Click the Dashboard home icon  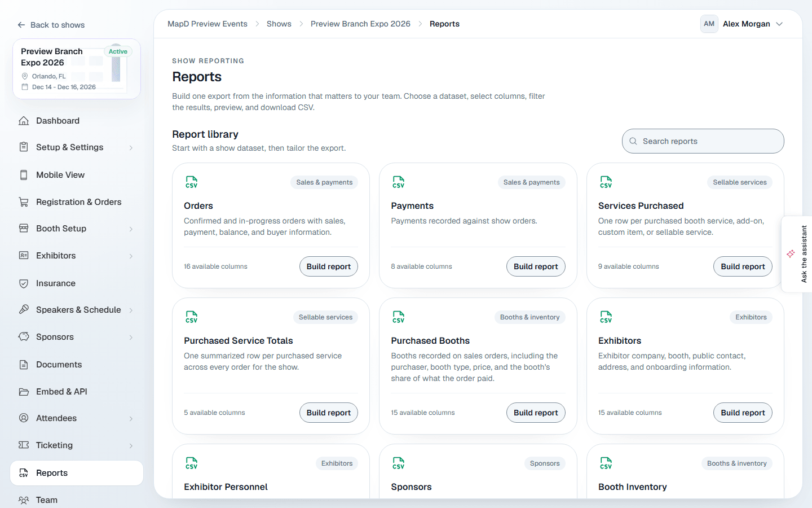[24, 121]
